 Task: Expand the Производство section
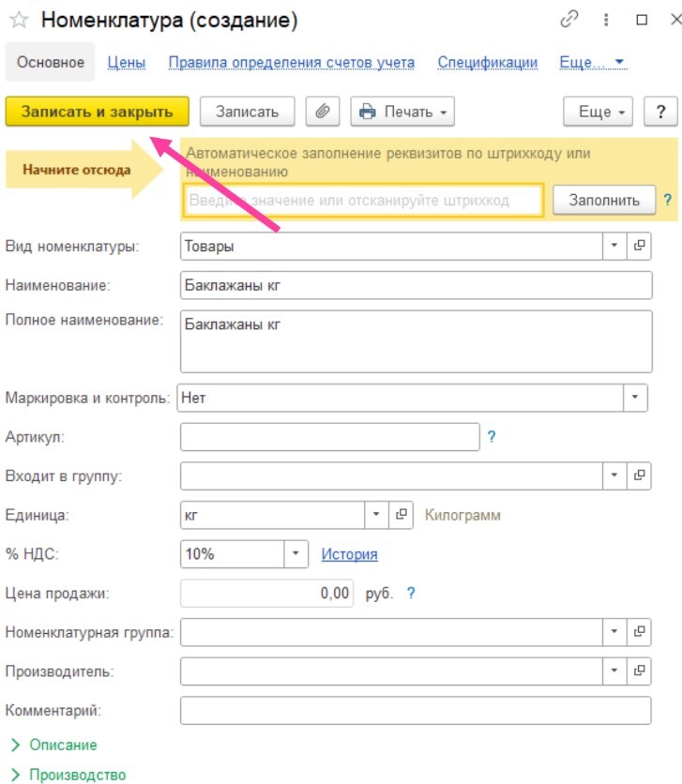[x=68, y=775]
